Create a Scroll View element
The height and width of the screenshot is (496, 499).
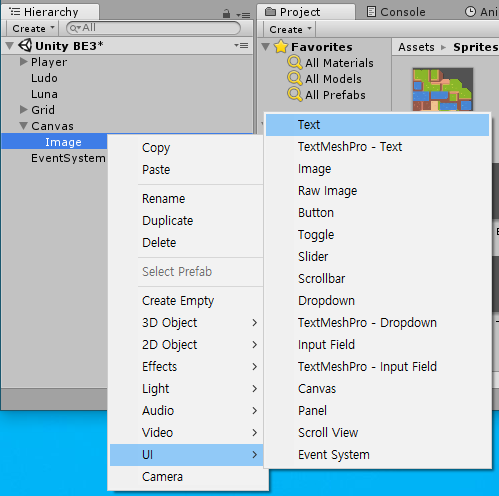[x=377, y=433]
